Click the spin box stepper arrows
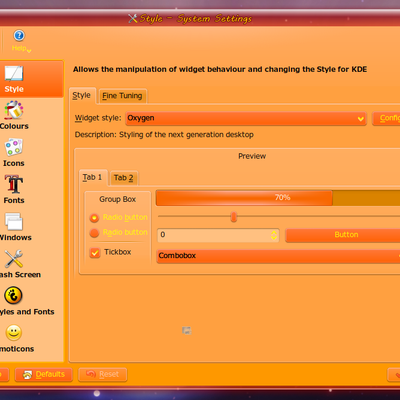This screenshot has width=400, height=400. pyautogui.click(x=274, y=235)
